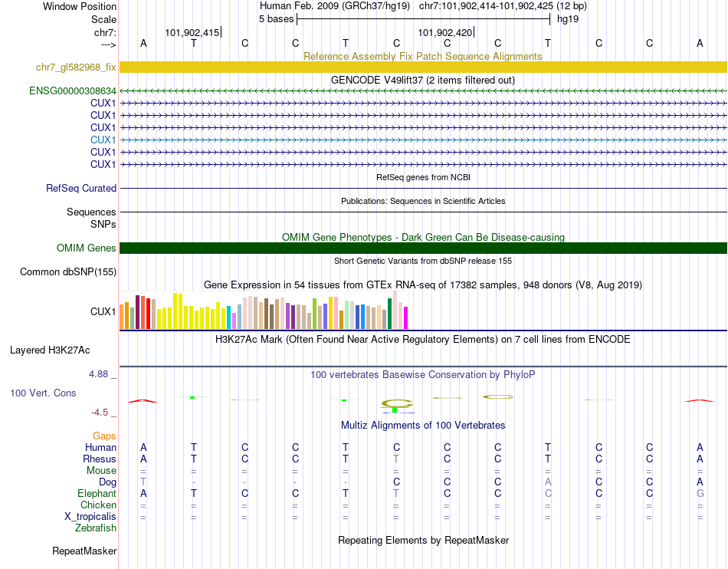Image resolution: width=728 pixels, height=569 pixels.
Task: Open the chr7_gl582968_fix track label
Action: [x=76, y=67]
